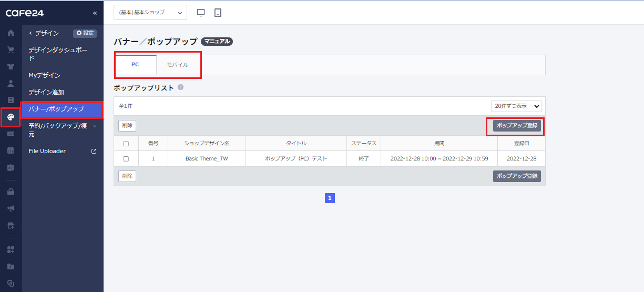Switch to the モバイル tab

coord(178,65)
